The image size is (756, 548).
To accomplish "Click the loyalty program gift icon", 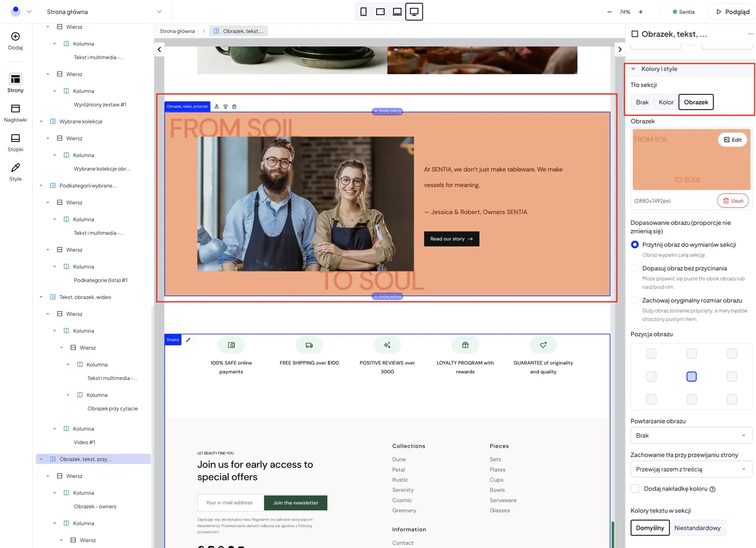I will [465, 345].
